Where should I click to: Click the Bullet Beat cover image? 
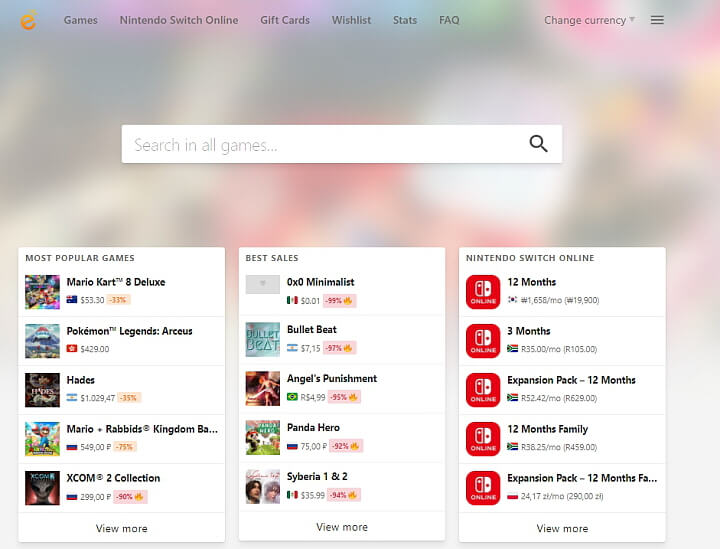point(263,340)
